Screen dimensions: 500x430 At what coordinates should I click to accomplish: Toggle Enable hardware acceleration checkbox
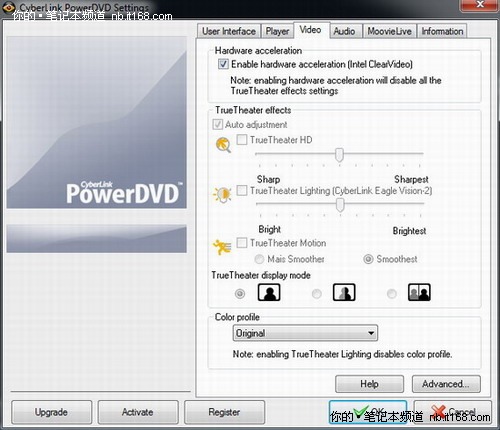pyautogui.click(x=223, y=64)
